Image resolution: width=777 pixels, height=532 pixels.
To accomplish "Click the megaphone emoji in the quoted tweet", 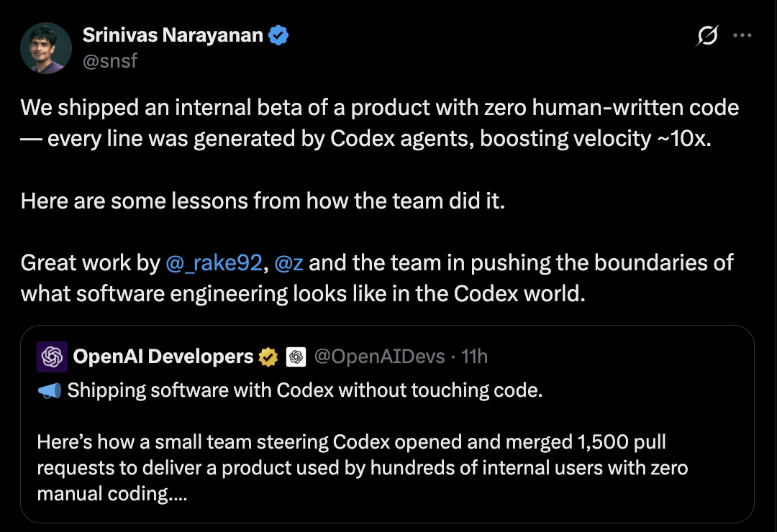I will 48,390.
